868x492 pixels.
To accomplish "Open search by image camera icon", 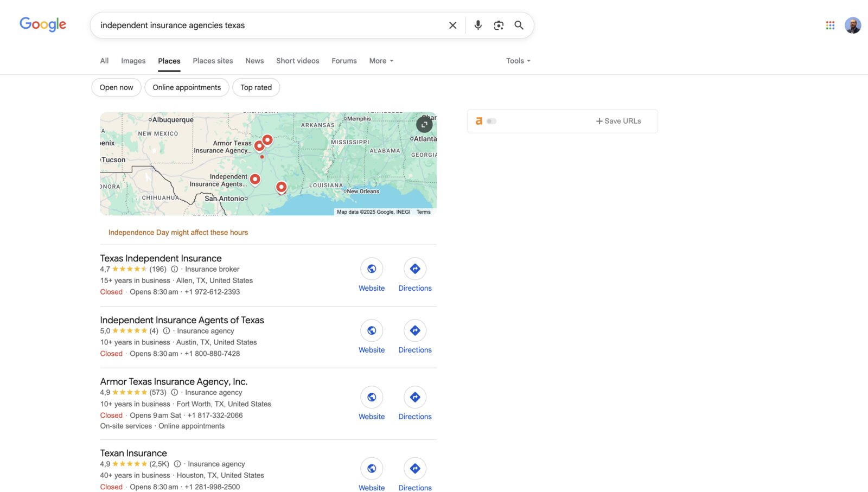I will tap(499, 25).
